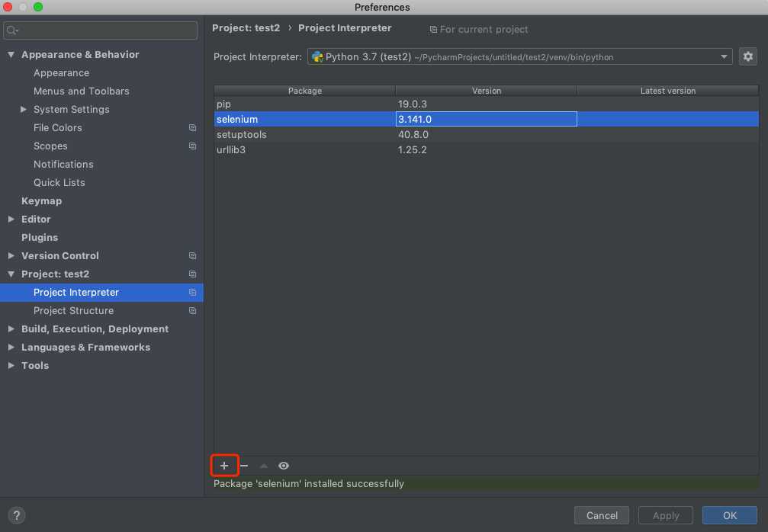Click the project-level icon beside Project Structure
The height and width of the screenshot is (532, 768).
tap(192, 310)
